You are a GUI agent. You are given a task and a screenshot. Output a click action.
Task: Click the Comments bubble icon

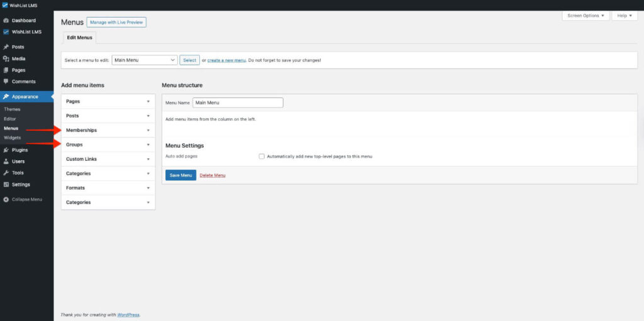[6, 82]
